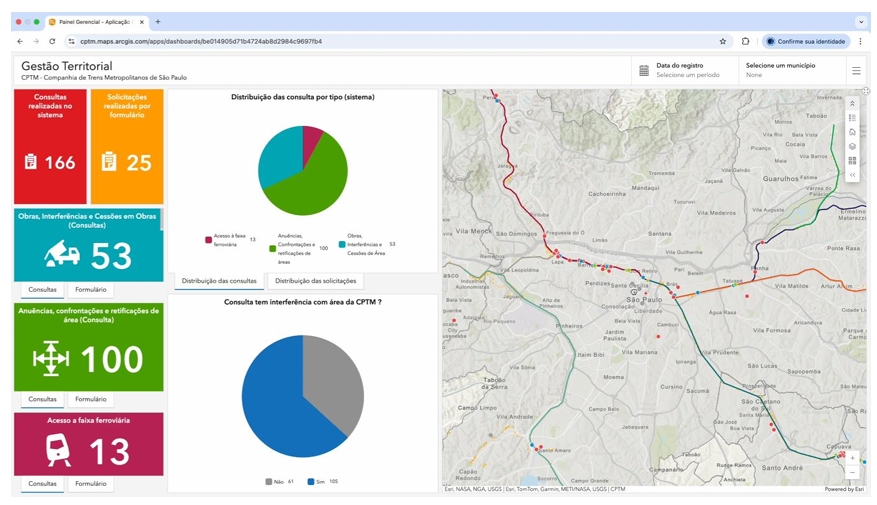
Task: Open the basemap gallery grid icon
Action: [852, 160]
